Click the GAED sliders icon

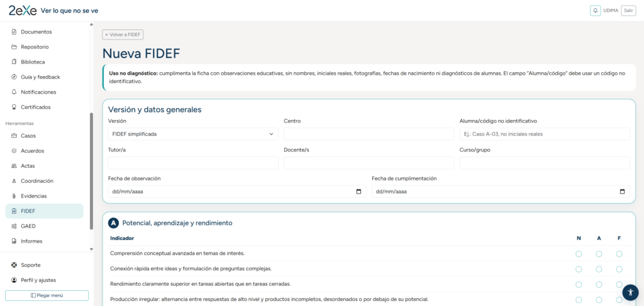(14, 226)
